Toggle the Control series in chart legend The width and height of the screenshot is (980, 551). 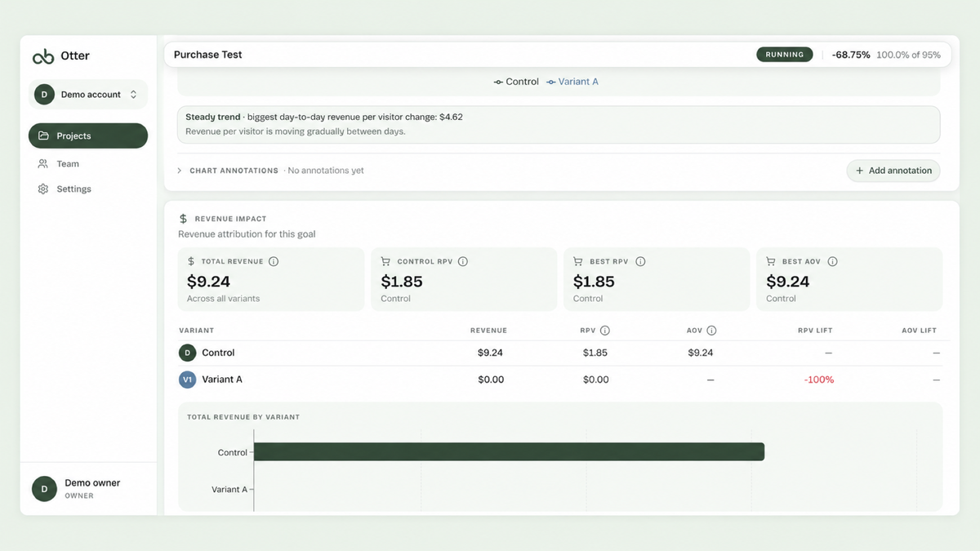[x=516, y=82]
